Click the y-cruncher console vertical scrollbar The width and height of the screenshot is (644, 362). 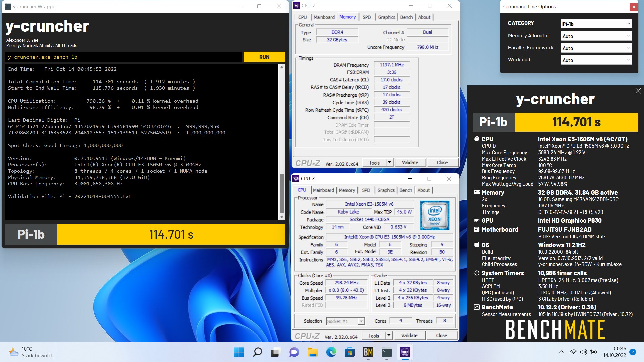[282, 142]
